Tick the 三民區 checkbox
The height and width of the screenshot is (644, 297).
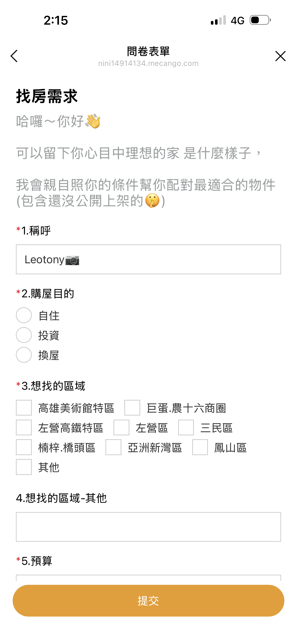coord(186,427)
